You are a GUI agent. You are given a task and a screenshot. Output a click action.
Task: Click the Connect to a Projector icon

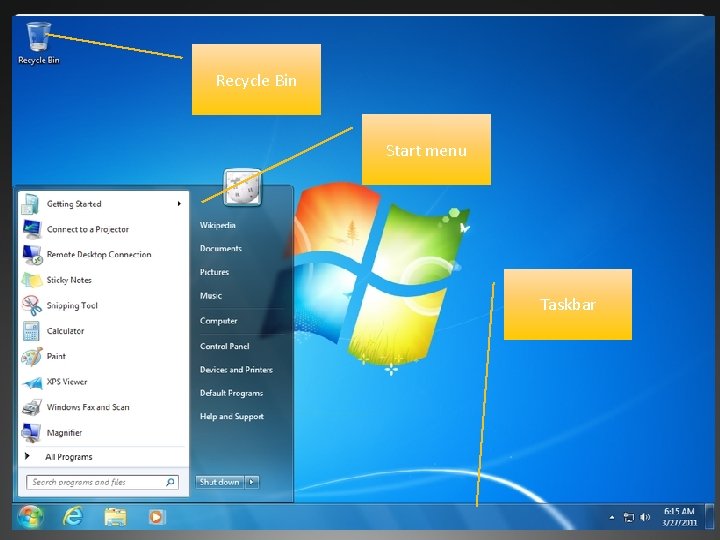31,229
